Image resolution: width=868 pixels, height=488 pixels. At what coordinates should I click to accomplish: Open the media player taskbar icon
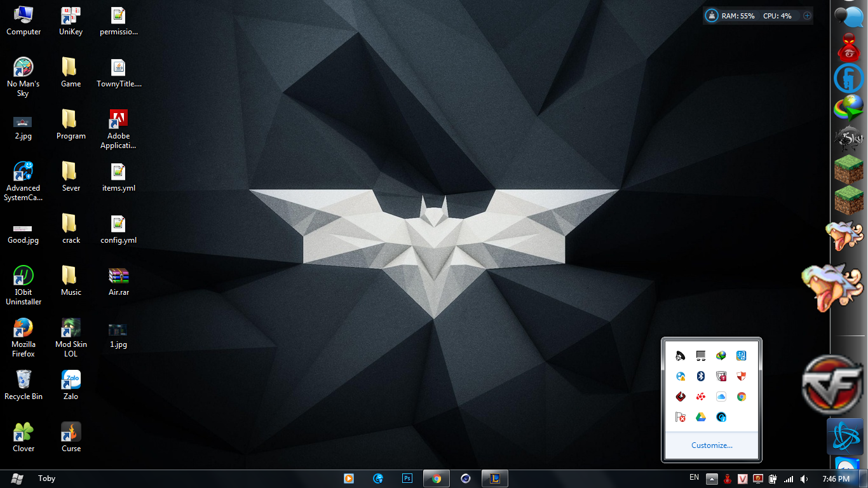pyautogui.click(x=348, y=478)
